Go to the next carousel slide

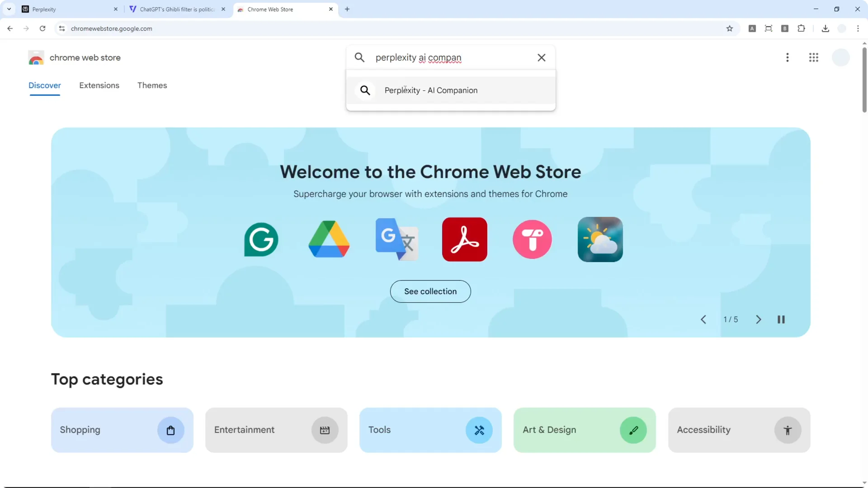click(758, 319)
